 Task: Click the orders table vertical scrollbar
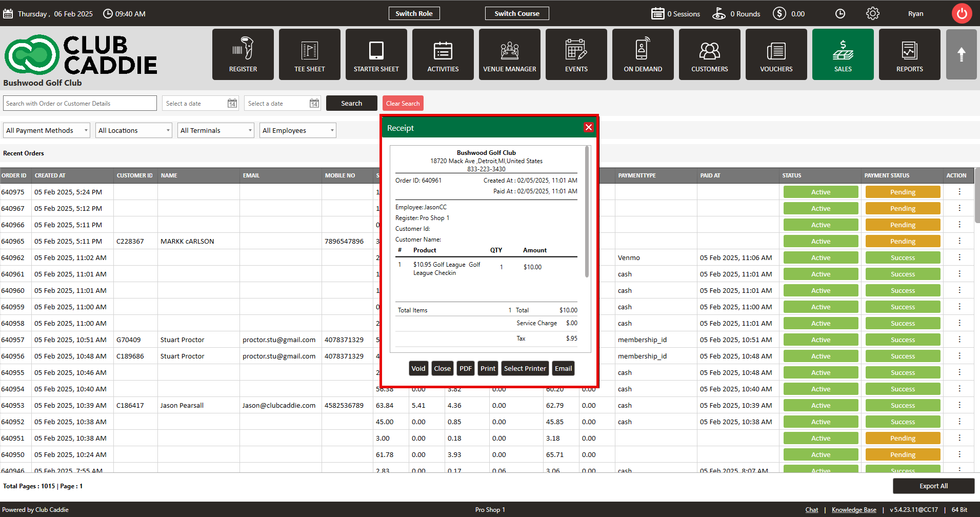coord(977,195)
